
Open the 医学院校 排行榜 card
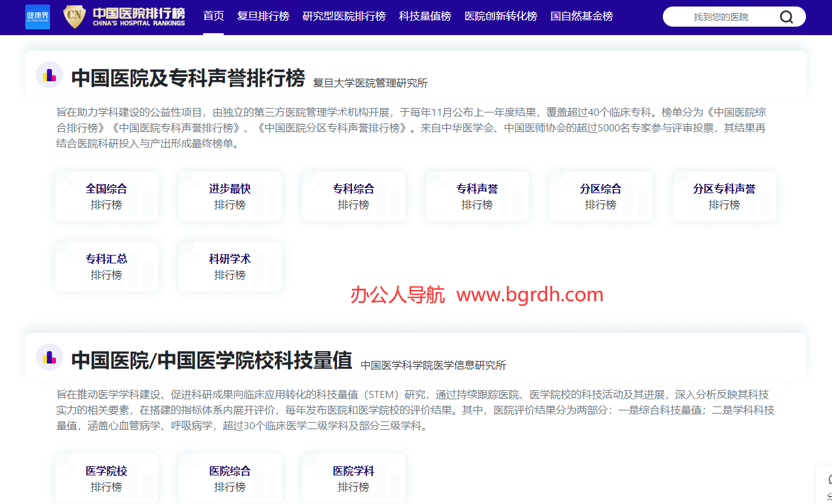(x=107, y=479)
